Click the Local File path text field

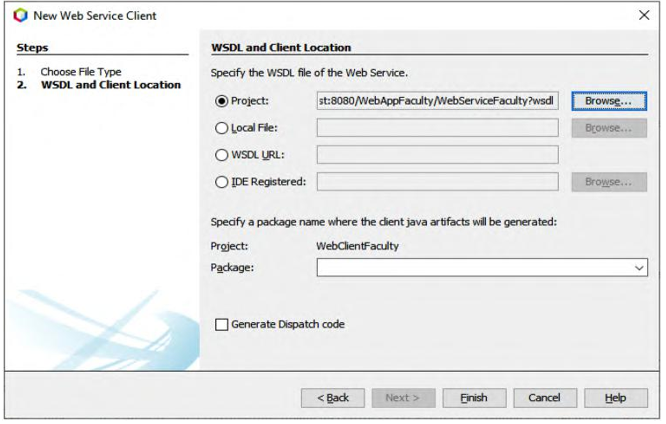click(x=437, y=128)
